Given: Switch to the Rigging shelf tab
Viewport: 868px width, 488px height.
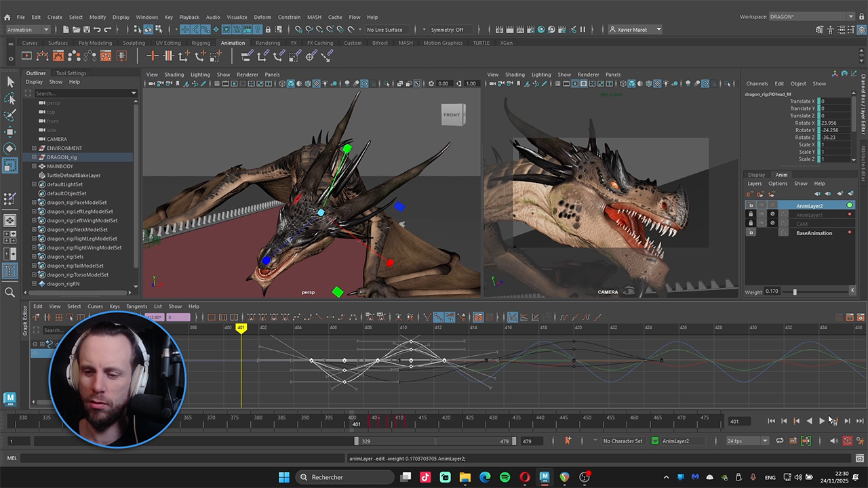Looking at the screenshot, I should point(201,43).
